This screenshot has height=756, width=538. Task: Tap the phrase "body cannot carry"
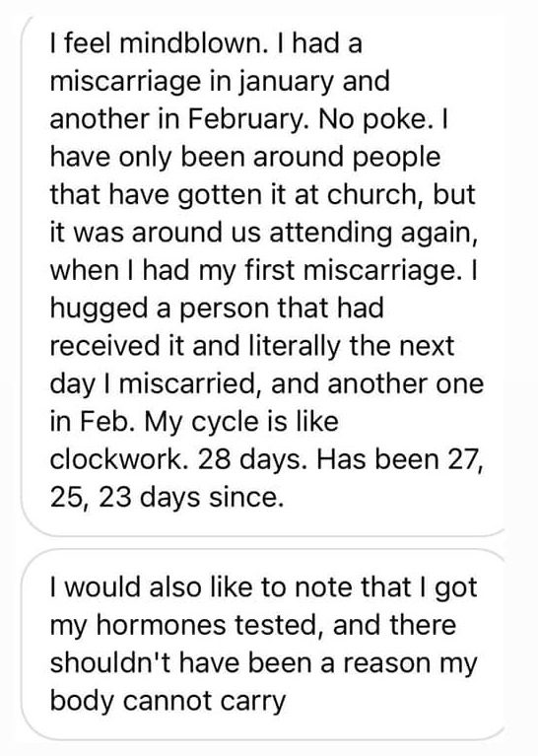point(168,702)
